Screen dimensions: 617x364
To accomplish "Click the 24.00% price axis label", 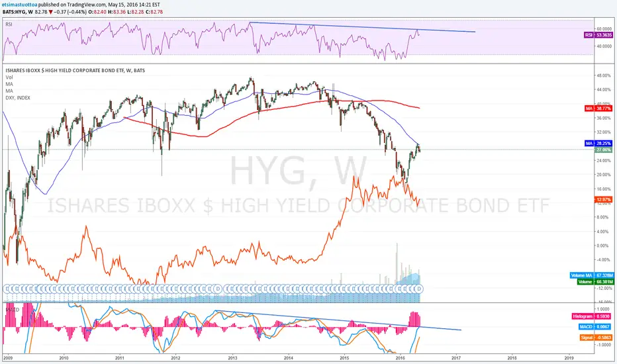I will tap(604, 161).
